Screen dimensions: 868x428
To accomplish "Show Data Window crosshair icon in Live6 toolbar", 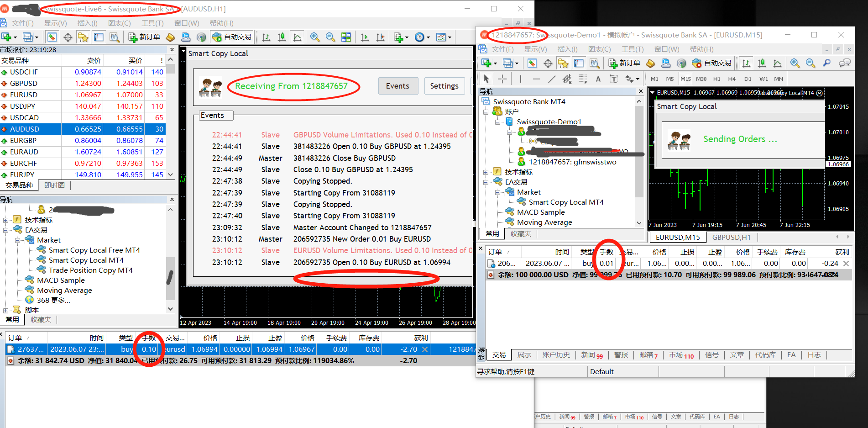I will [68, 37].
